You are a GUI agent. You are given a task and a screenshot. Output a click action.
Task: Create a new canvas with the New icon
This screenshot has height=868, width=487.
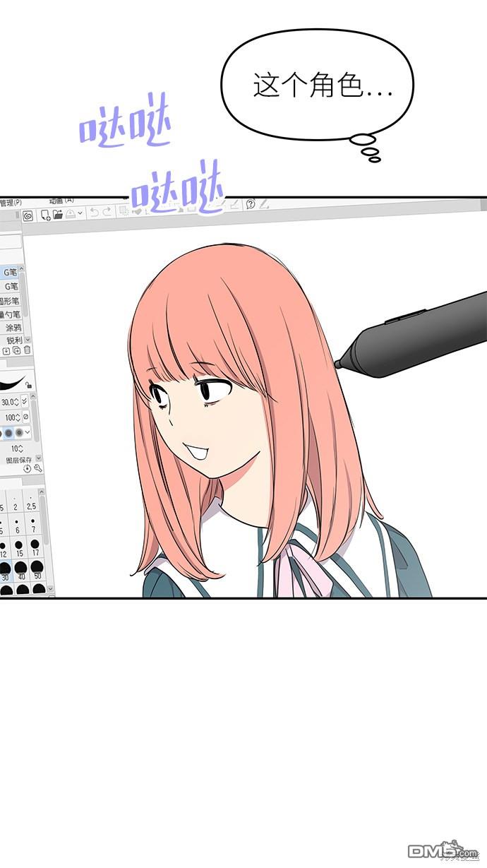coord(45,215)
